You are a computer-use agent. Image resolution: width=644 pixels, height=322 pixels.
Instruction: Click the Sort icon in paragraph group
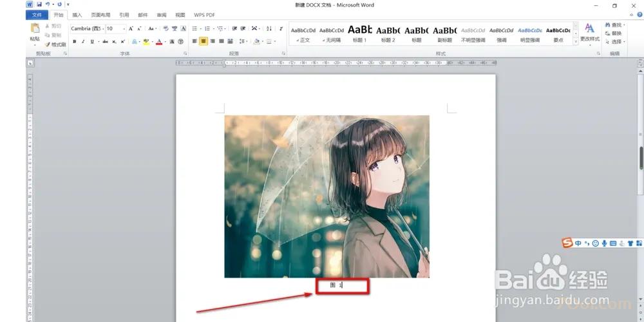pos(269,29)
